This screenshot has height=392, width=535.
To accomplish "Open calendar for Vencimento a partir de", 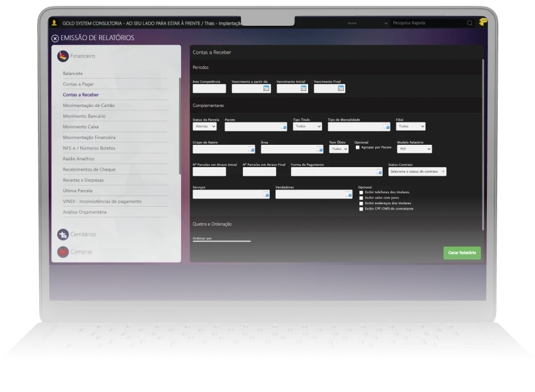I will pos(266,89).
